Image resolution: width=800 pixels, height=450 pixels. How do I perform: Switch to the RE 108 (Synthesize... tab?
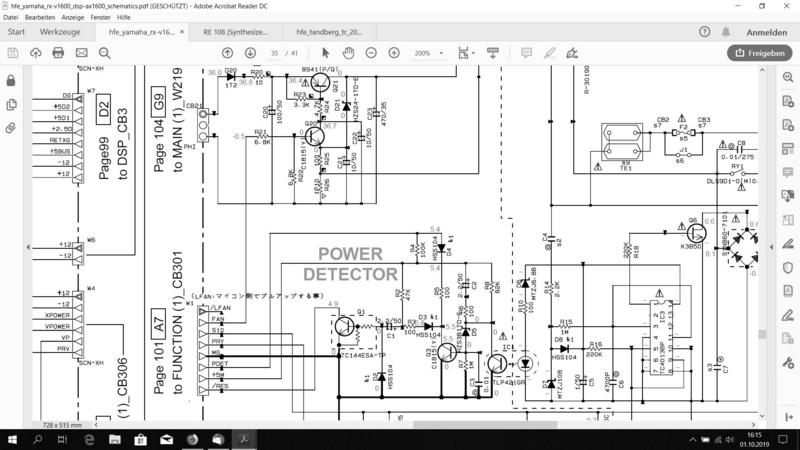[235, 32]
